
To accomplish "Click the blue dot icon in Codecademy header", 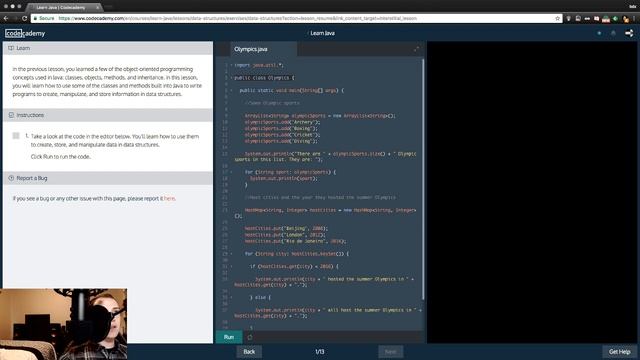I will point(599,33).
